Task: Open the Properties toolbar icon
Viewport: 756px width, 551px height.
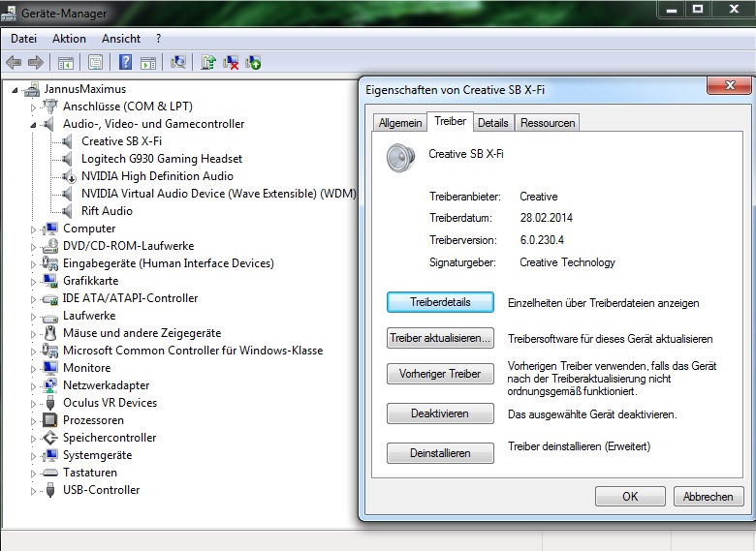Action: [95, 63]
